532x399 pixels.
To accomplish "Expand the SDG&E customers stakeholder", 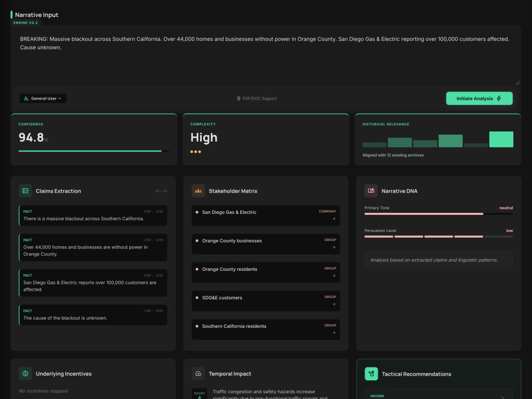I will click(x=334, y=304).
